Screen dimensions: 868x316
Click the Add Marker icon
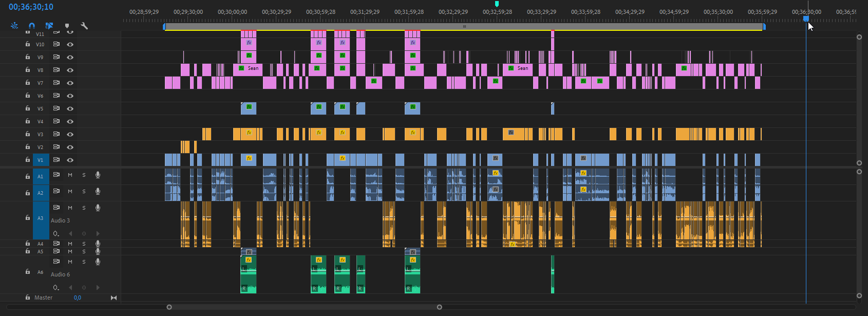(67, 26)
